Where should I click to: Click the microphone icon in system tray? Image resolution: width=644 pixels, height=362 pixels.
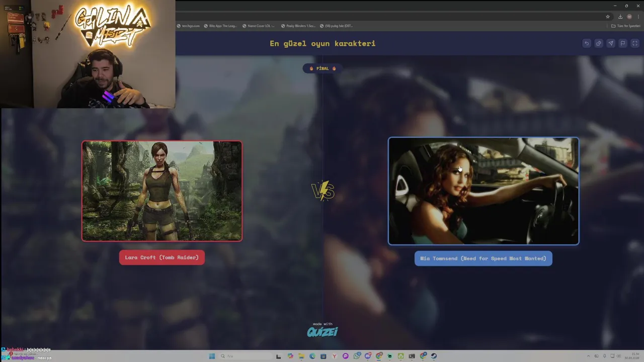click(605, 356)
